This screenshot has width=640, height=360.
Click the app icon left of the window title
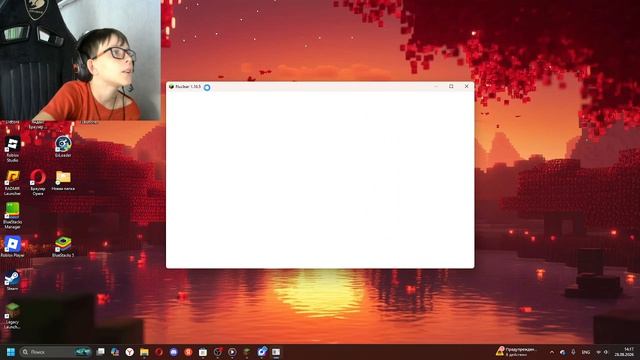click(171, 87)
